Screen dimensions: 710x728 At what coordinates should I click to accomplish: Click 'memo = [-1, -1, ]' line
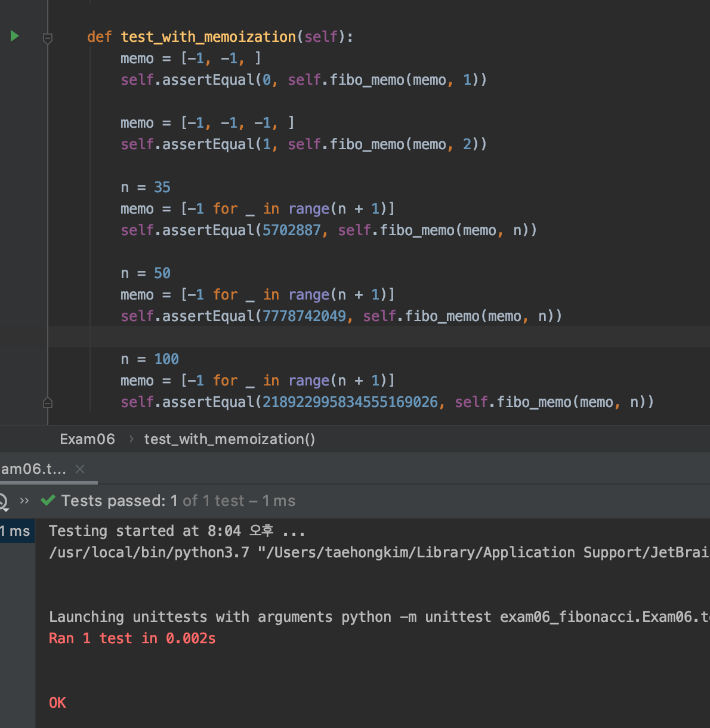[191, 58]
